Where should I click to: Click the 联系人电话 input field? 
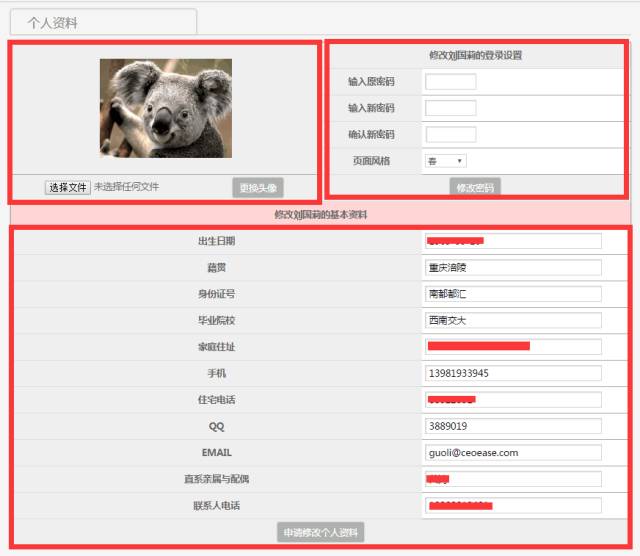coord(513,505)
